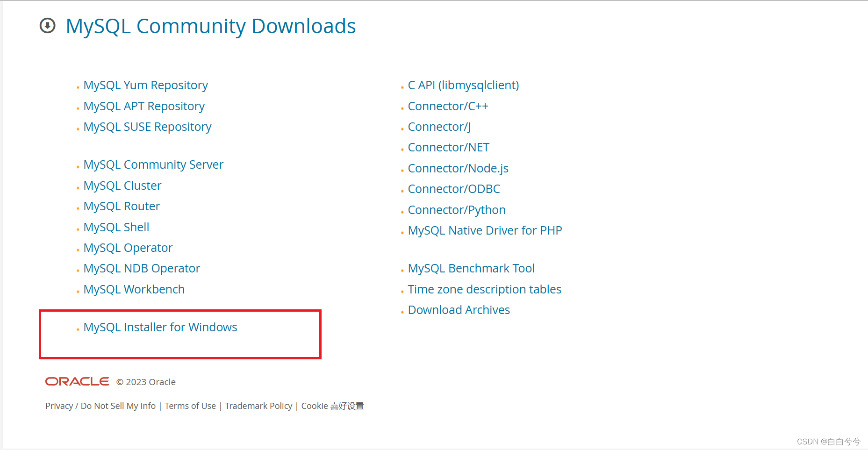
Task: Open Download Archives
Action: pyautogui.click(x=459, y=310)
